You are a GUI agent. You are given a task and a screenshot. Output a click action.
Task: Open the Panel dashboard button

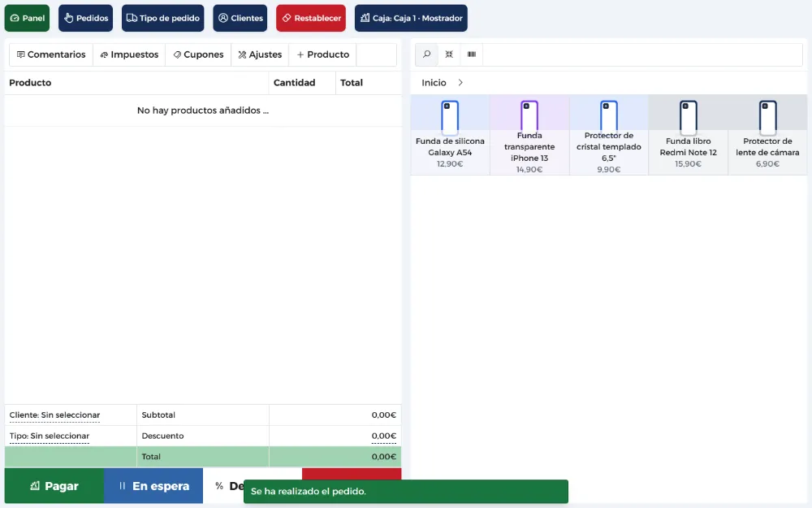point(27,18)
